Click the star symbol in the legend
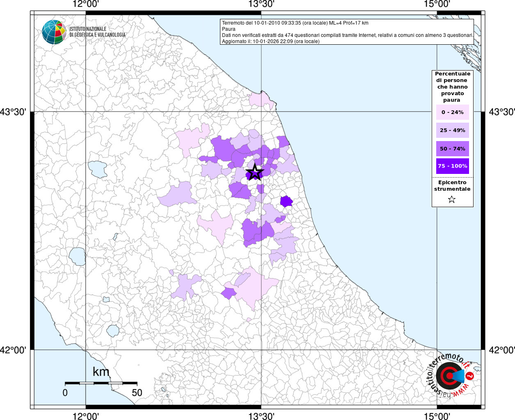 coord(452,200)
